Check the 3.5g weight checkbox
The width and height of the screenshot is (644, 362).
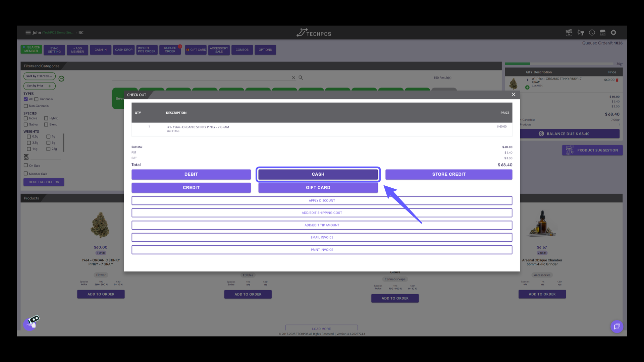coord(29,143)
